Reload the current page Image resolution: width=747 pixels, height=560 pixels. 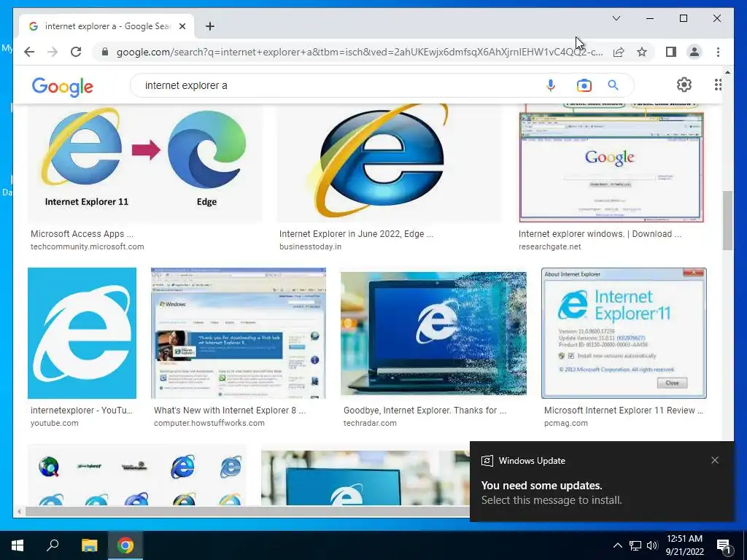point(76,52)
